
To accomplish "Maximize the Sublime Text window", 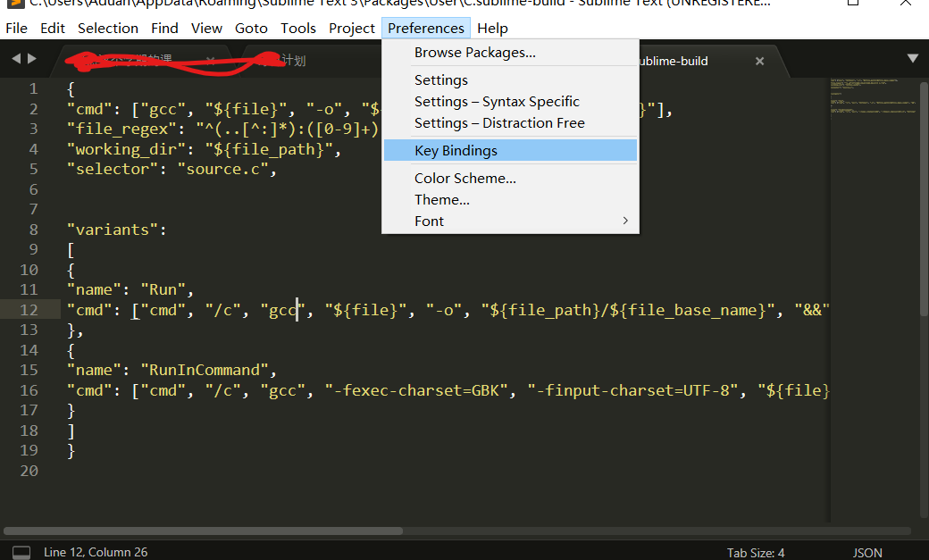I will click(853, 3).
